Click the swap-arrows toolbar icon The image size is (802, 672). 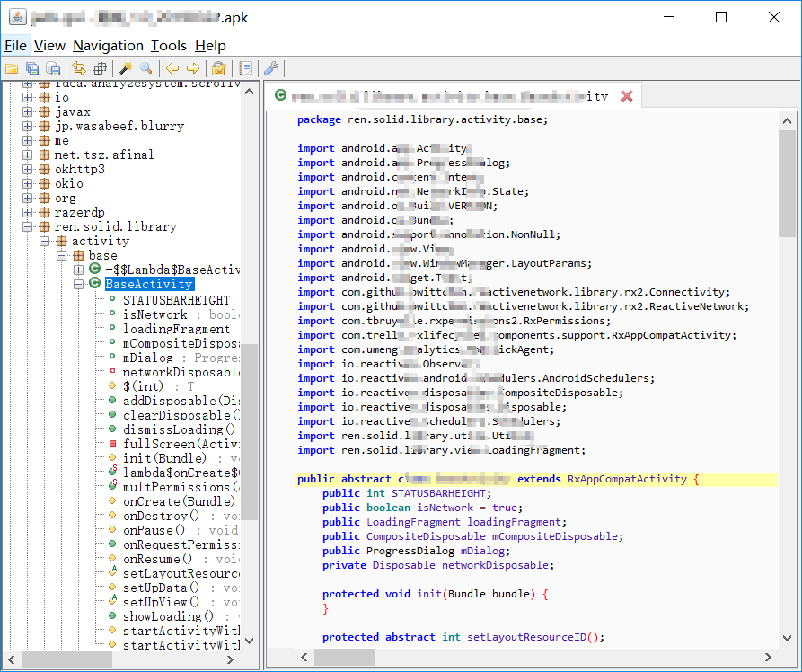(x=78, y=68)
